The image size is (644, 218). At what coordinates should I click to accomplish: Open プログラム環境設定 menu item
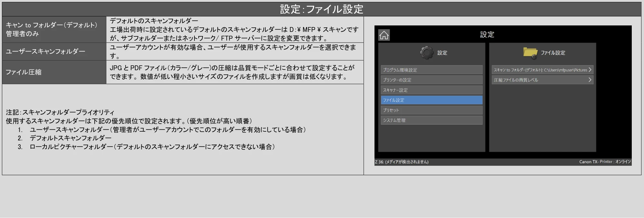(431, 70)
